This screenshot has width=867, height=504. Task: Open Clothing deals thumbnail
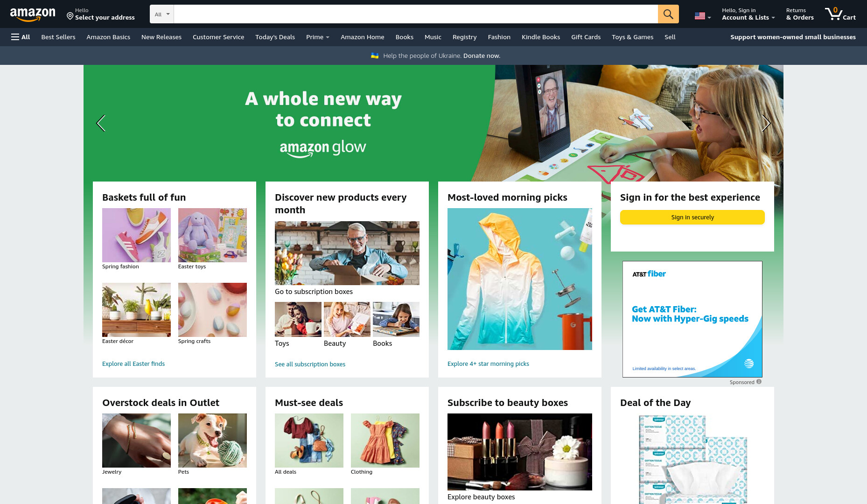pyautogui.click(x=385, y=441)
